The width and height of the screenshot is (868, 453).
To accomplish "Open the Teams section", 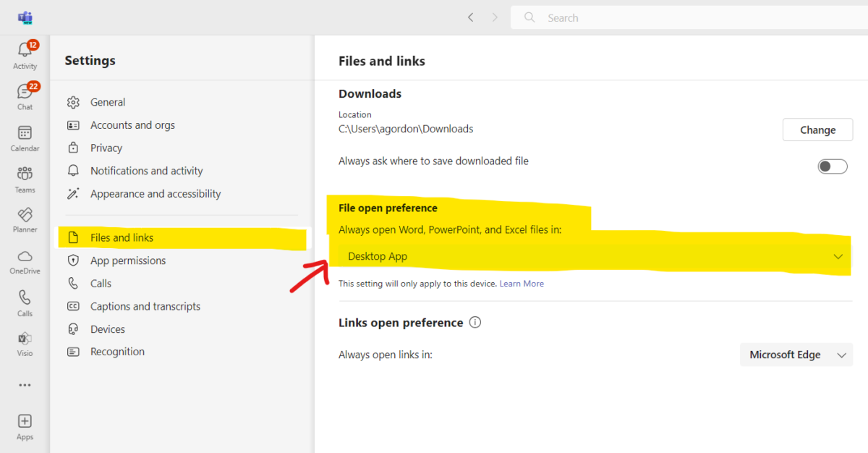I will (25, 179).
